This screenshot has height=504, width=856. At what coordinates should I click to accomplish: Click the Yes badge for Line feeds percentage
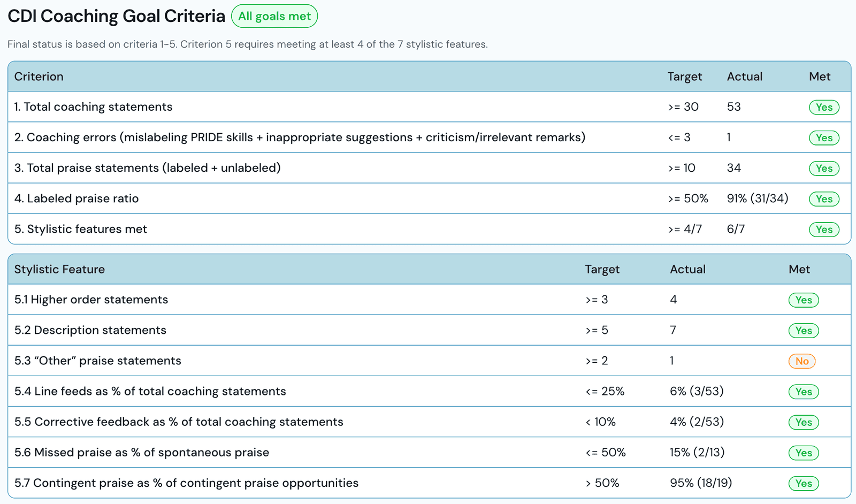tap(804, 392)
